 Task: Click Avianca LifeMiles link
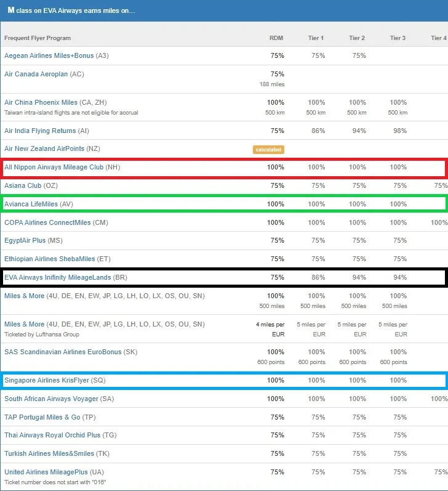pos(31,204)
